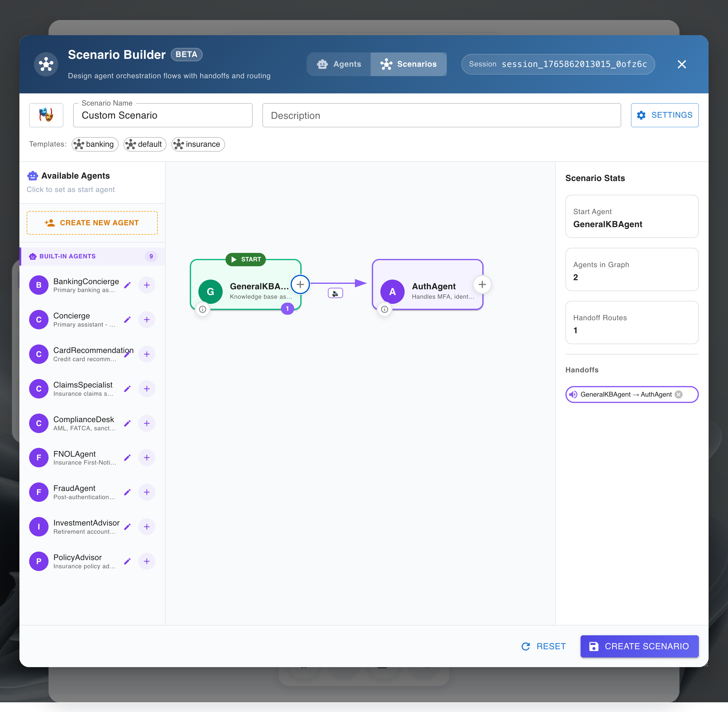Image resolution: width=728 pixels, height=712 pixels.
Task: Switch to the Agents tab
Action: coord(338,64)
